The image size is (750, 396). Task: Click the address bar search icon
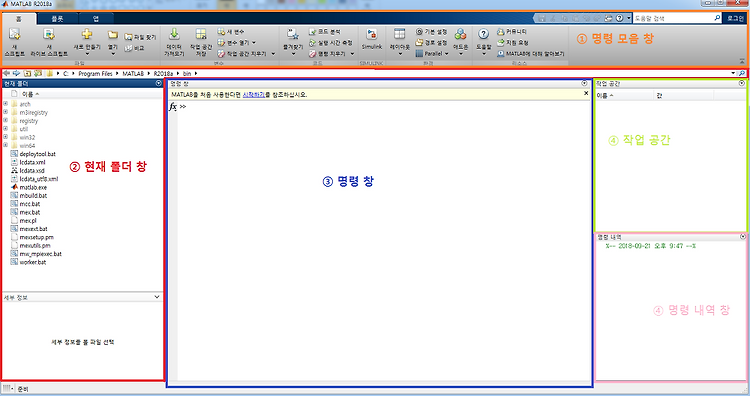(x=741, y=73)
